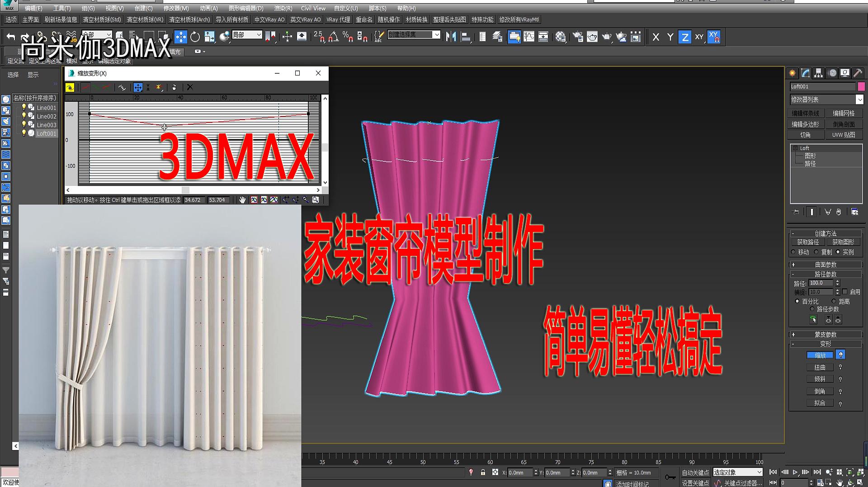
Task: Click the 扭曲 deformation button
Action: (820, 367)
